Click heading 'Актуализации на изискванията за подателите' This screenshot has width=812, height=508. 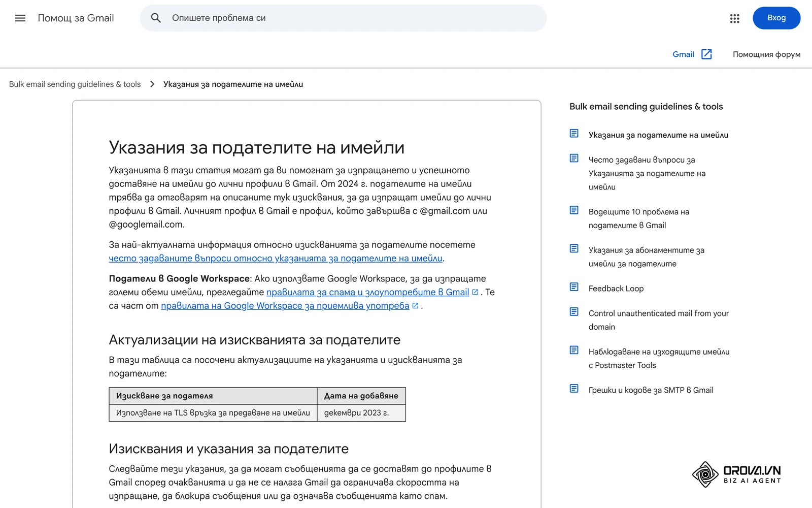point(255,340)
